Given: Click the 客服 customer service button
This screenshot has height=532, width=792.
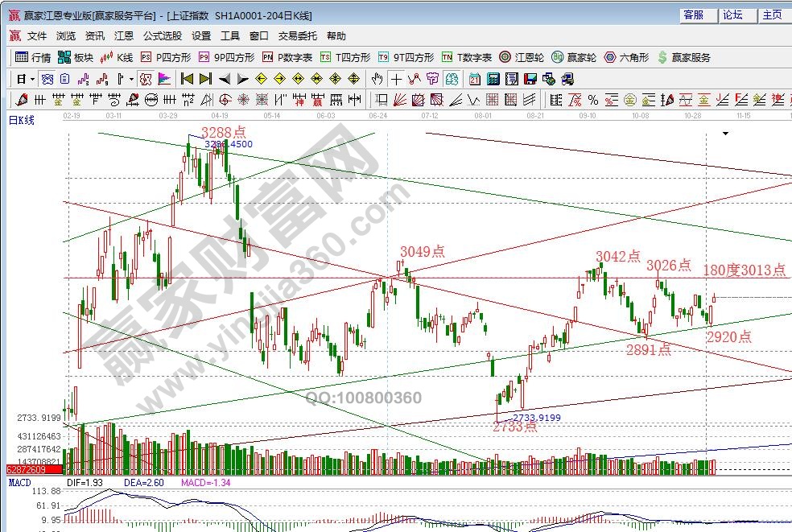Looking at the screenshot, I should (693, 14).
